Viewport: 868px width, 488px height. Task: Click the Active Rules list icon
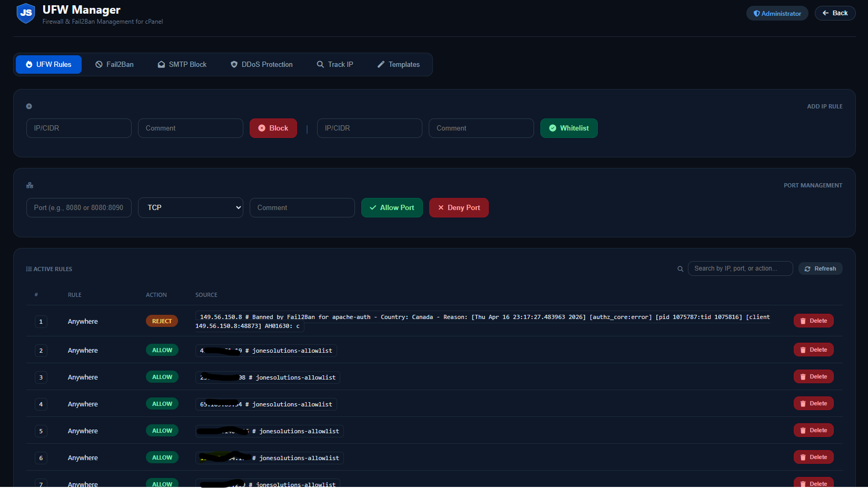[29, 269]
